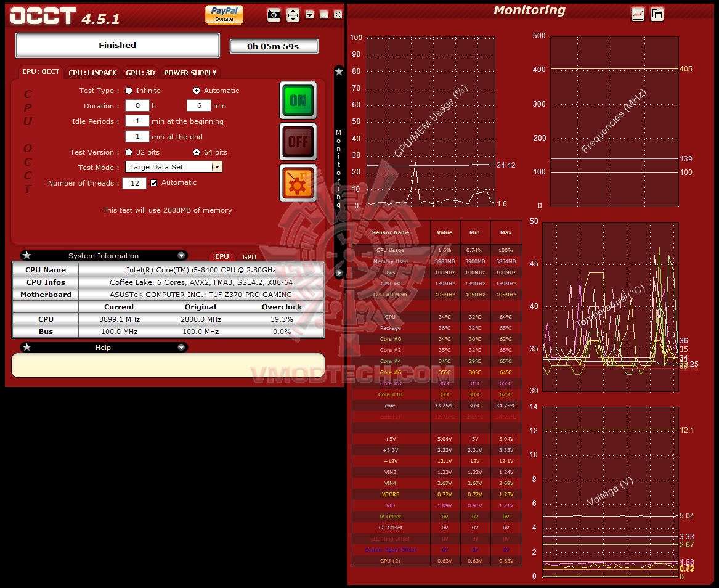Click the 0h 05m 59s timer

click(274, 46)
